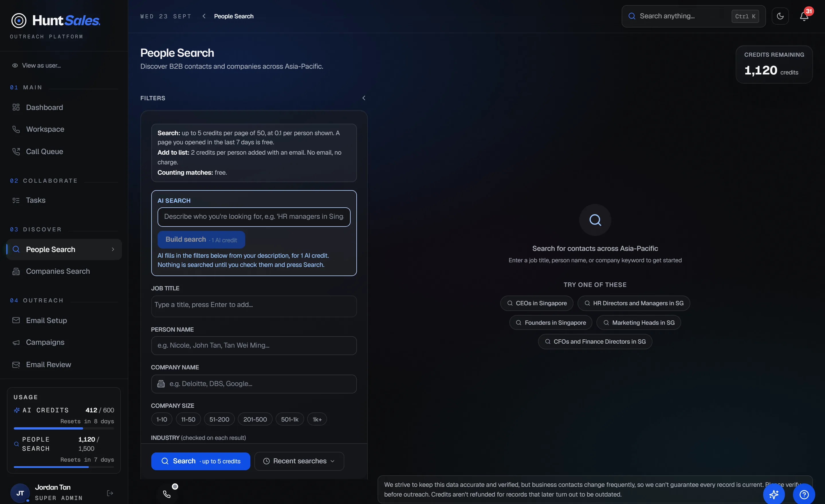
Task: Click the back arrow beside People Search breadcrumb
Action: tap(204, 16)
